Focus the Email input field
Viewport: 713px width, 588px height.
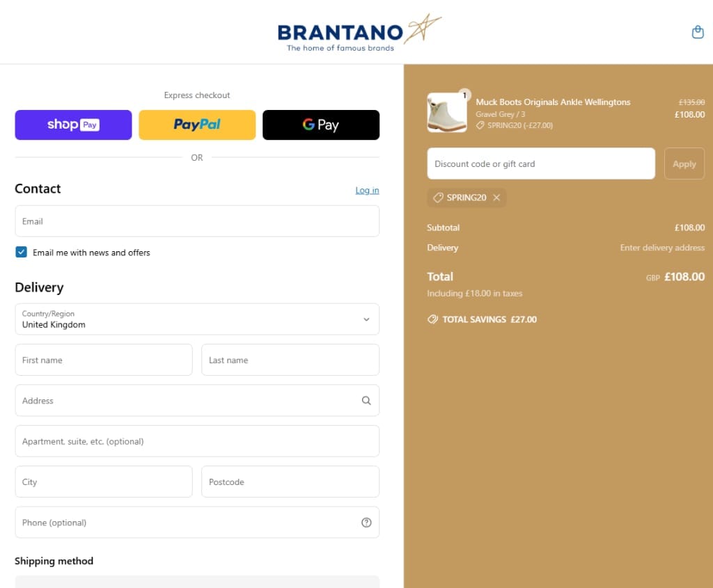(x=197, y=221)
